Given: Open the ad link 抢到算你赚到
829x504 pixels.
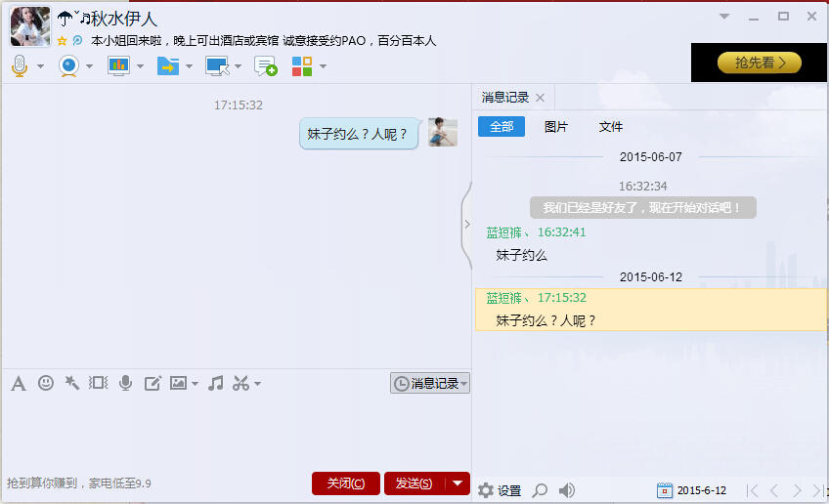Looking at the screenshot, I should point(79,483).
